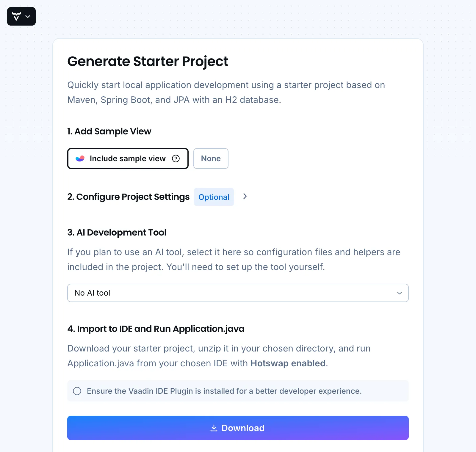
Task: Click the Add Sample View heading
Action: [109, 131]
